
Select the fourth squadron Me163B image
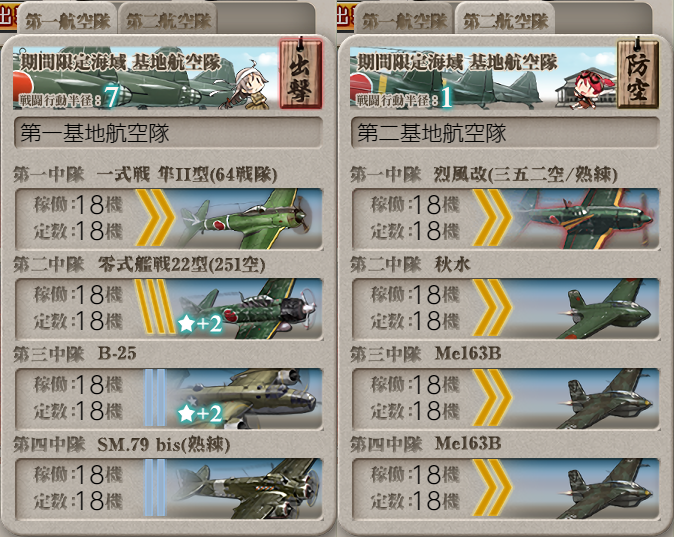606,489
